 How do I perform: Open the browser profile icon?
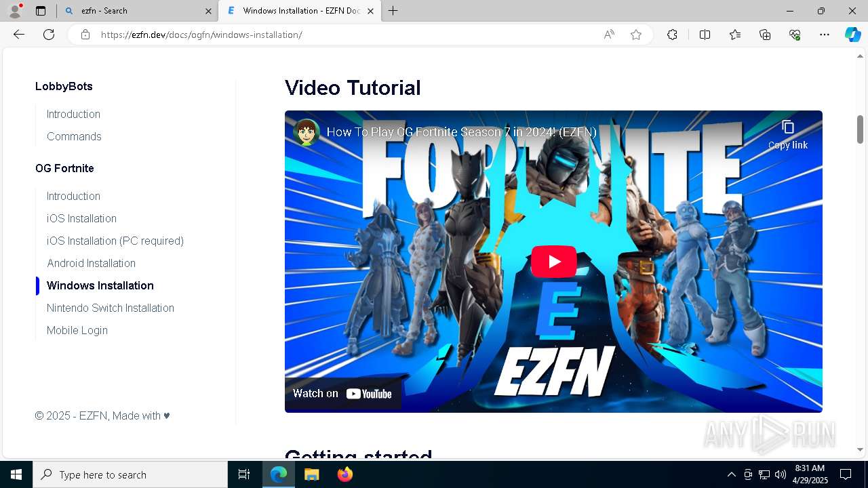click(x=14, y=11)
